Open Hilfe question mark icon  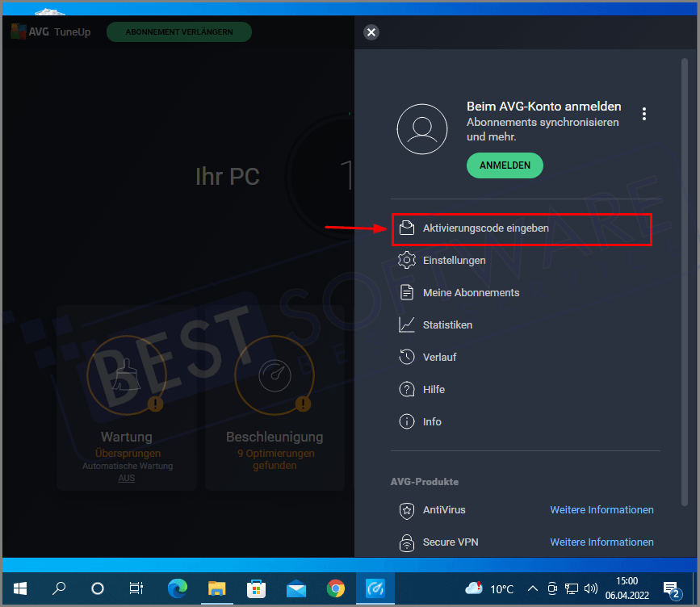(407, 389)
